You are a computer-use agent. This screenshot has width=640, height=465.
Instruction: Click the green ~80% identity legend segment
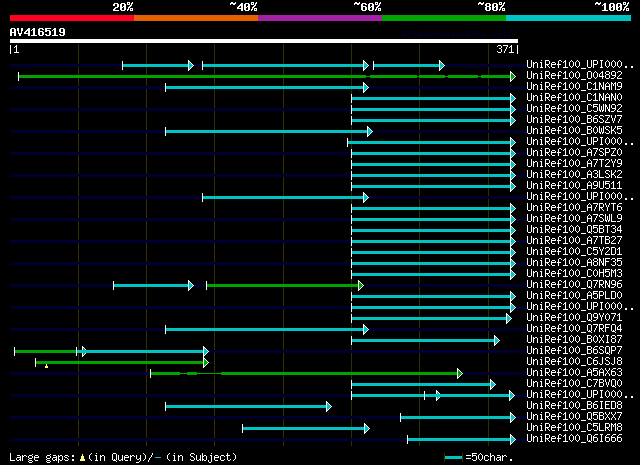coord(444,18)
